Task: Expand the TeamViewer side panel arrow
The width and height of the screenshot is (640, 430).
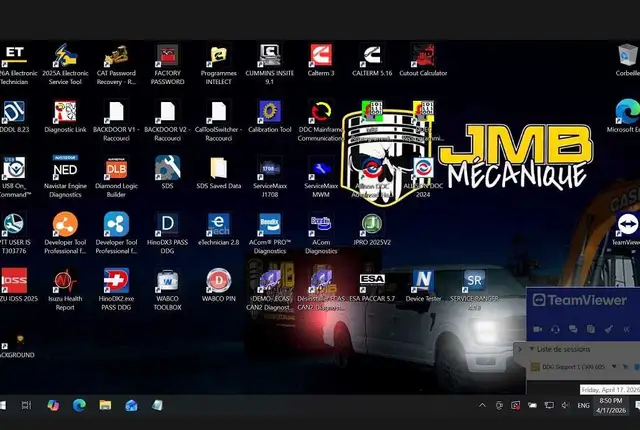Action: pyautogui.click(x=520, y=350)
